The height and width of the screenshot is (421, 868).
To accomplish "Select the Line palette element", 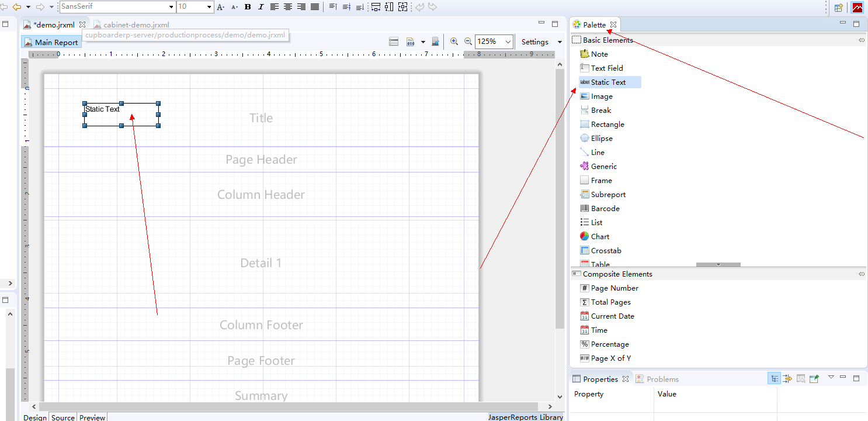I will click(x=592, y=153).
